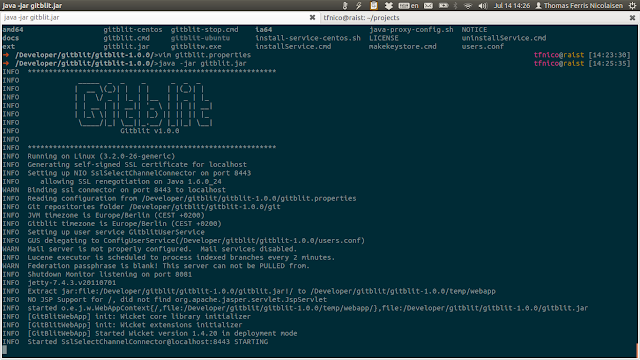Click 'Lucene executor is scheduled' log line
The width and height of the screenshot is (640, 360).
pos(181,258)
